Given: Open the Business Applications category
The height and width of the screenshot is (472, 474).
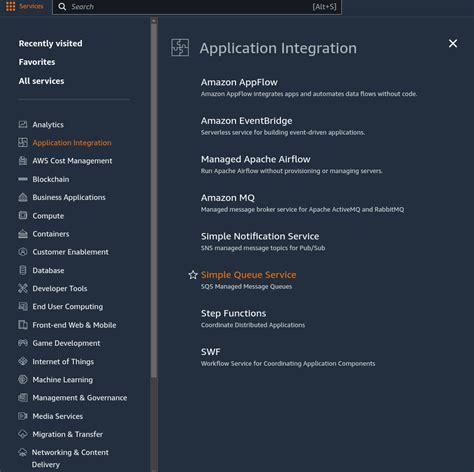Looking at the screenshot, I should [69, 197].
